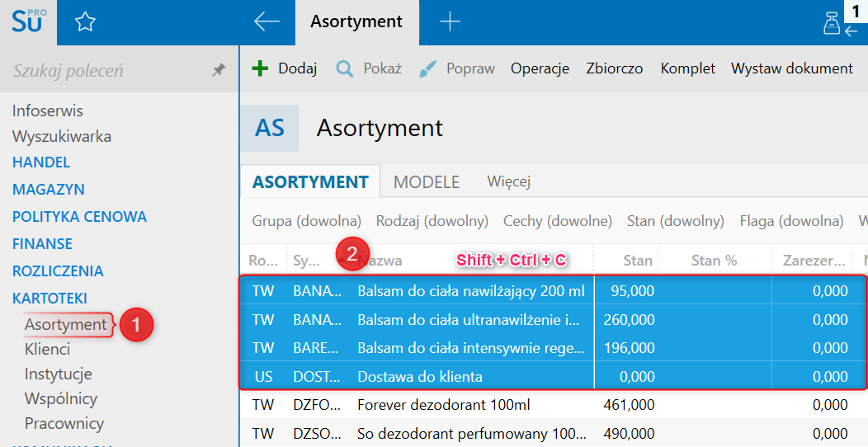Open the Rodzaj (dowolny) filter
The height and width of the screenshot is (447, 868).
click(x=432, y=221)
